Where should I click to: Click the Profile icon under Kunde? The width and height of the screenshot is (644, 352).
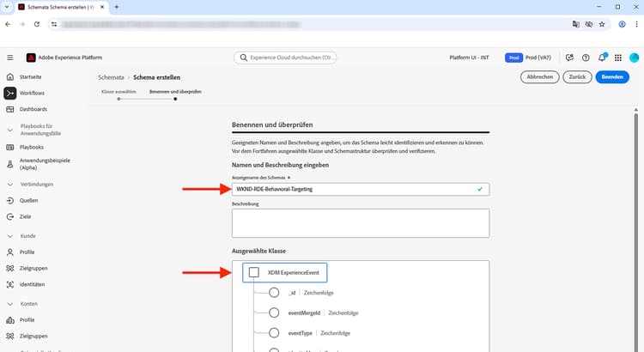pos(10,252)
